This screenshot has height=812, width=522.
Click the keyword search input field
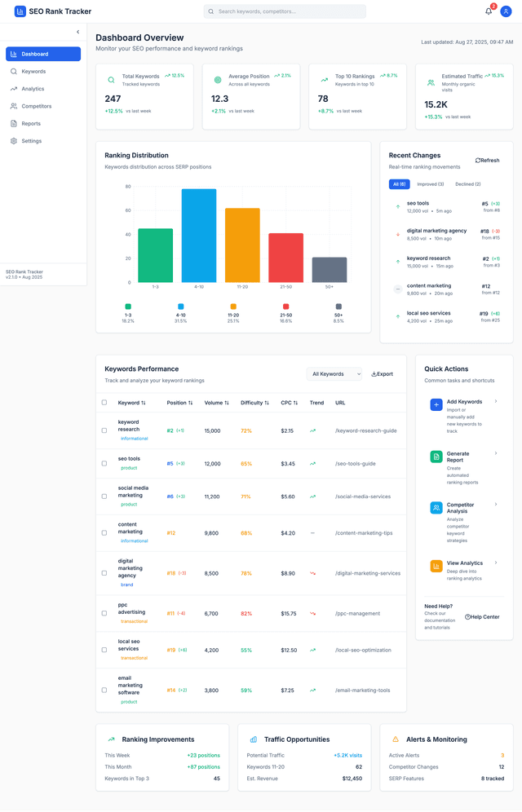coord(285,11)
